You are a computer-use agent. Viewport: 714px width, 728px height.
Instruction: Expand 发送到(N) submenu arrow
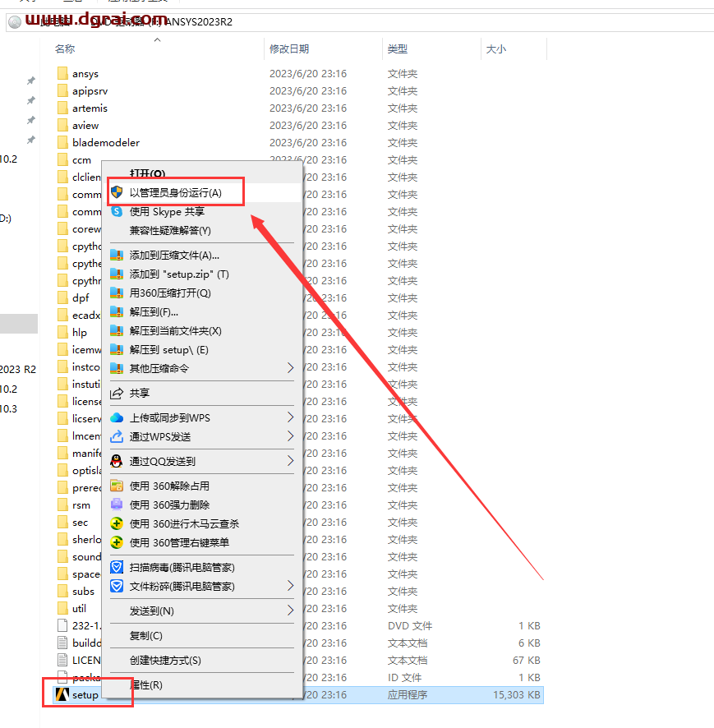(290, 611)
